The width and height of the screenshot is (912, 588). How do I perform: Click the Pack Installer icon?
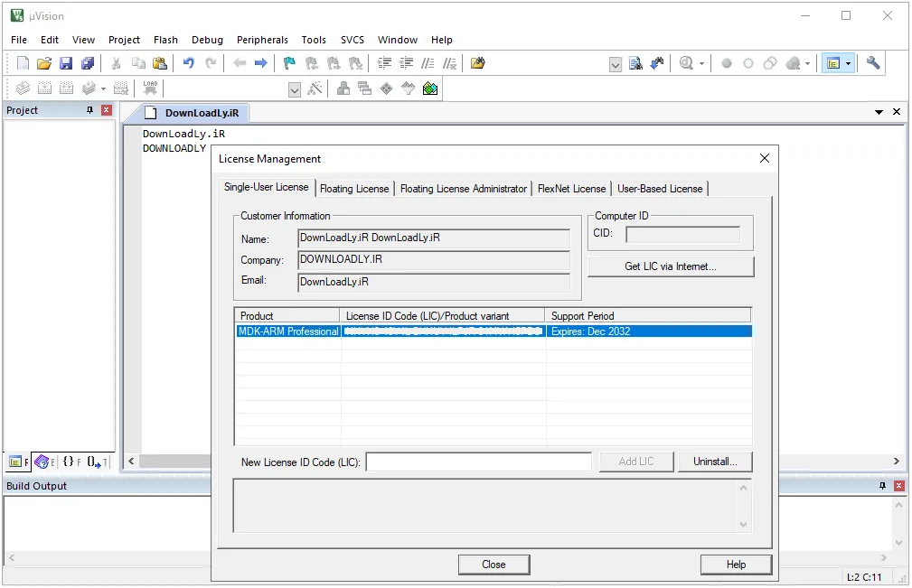pos(430,89)
